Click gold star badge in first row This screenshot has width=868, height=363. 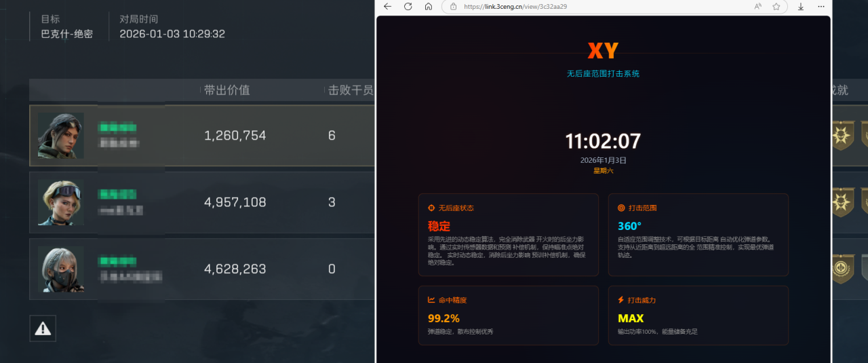tap(842, 135)
